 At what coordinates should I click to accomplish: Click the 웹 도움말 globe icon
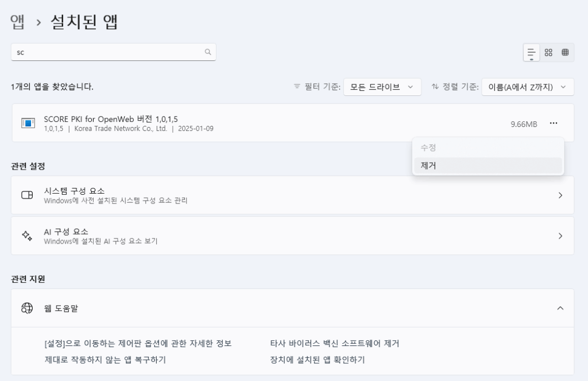pos(27,308)
